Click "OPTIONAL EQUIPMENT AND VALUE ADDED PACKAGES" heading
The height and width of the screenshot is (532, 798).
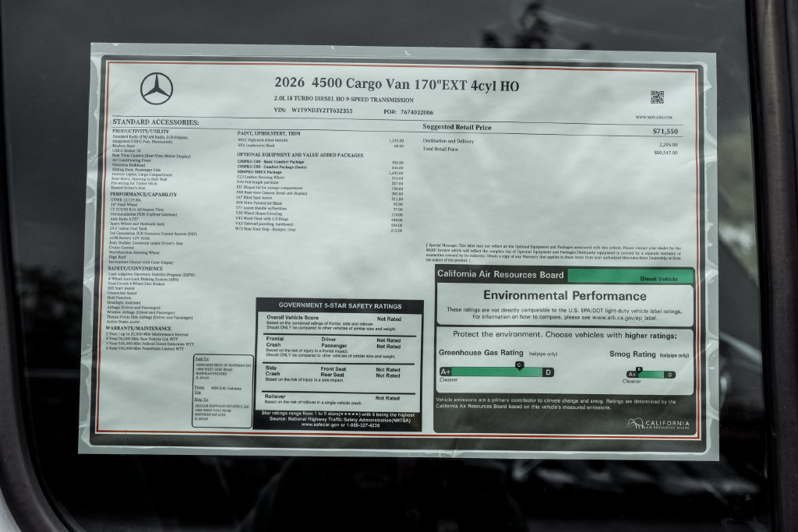tap(300, 155)
